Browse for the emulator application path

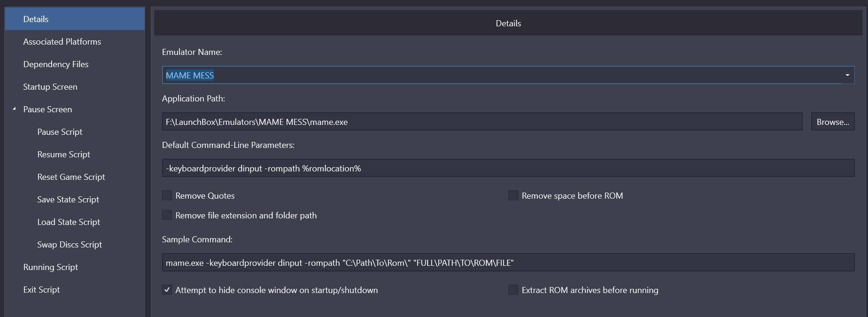click(x=833, y=122)
